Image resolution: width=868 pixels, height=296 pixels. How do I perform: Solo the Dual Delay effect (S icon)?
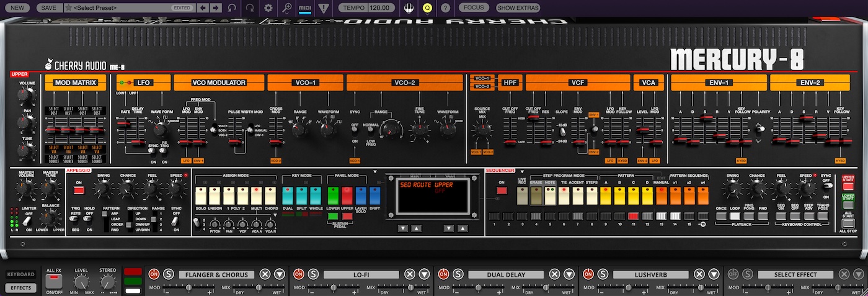[x=458, y=274]
